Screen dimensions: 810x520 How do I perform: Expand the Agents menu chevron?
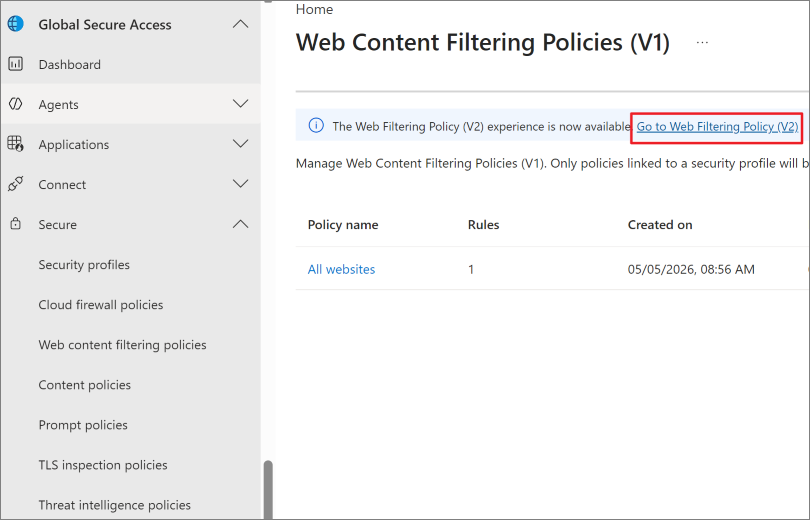pos(240,104)
